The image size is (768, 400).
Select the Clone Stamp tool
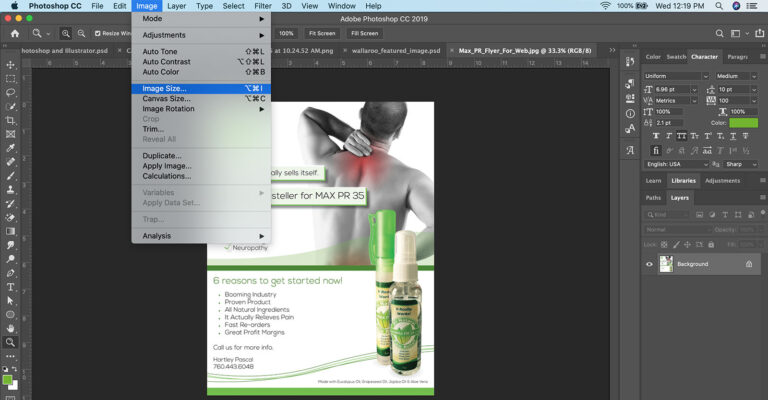pyautogui.click(x=10, y=189)
